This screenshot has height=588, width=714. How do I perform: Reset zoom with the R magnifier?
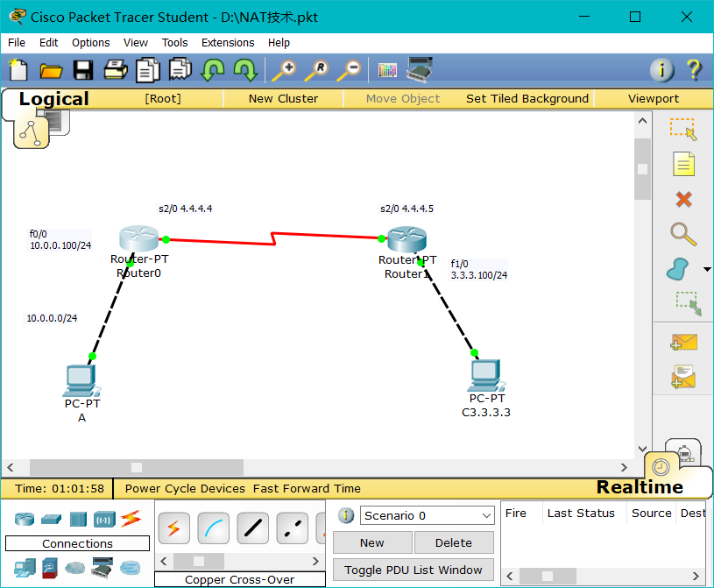pyautogui.click(x=316, y=71)
